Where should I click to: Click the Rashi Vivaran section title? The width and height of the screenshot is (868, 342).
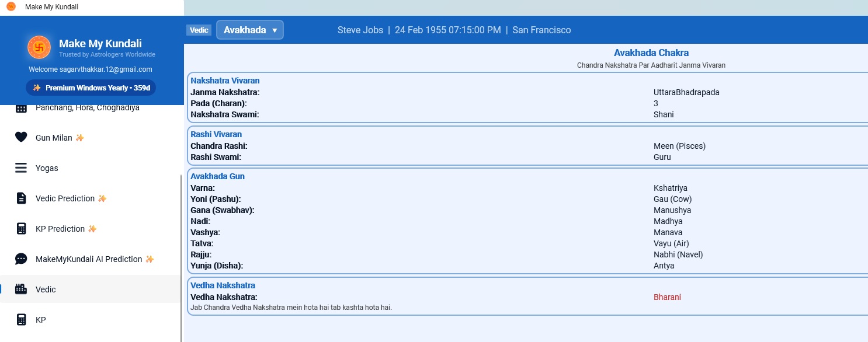coord(216,134)
